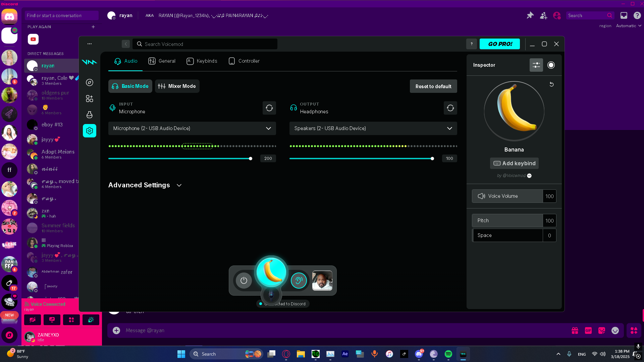
Task: Expand the Advanced Settings section
Action: coord(145,185)
